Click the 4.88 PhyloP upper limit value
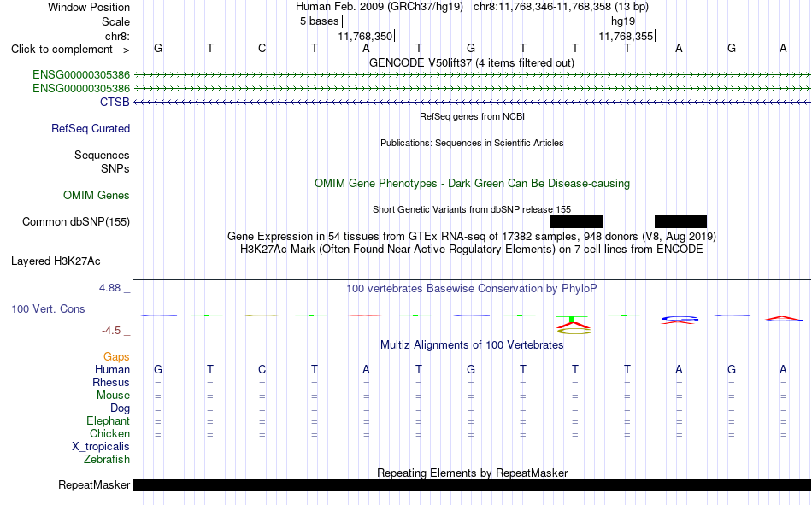 [x=109, y=288]
